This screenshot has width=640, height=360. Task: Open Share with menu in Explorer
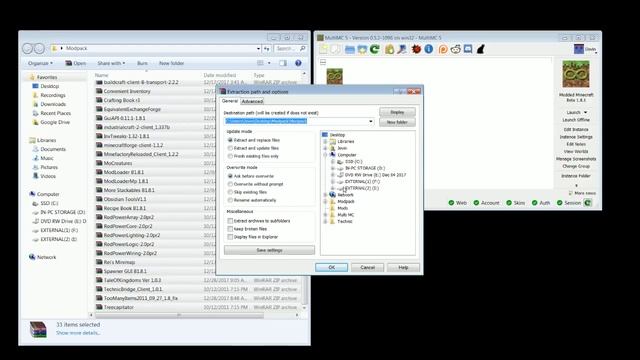[111, 63]
